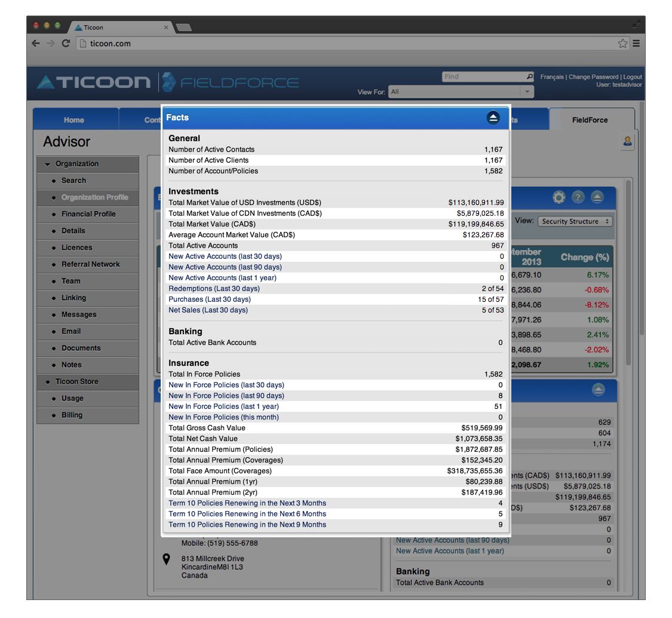Open Messages in the sidebar
672x618 pixels.
click(88, 314)
